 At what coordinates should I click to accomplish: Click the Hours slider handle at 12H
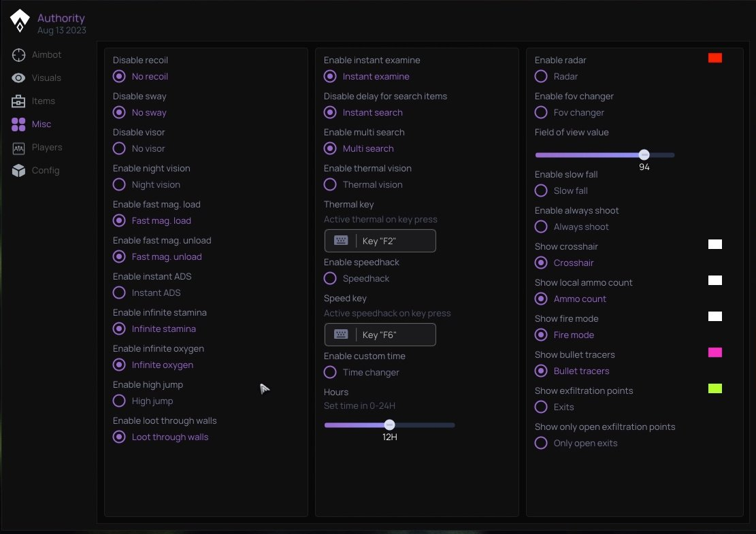389,425
